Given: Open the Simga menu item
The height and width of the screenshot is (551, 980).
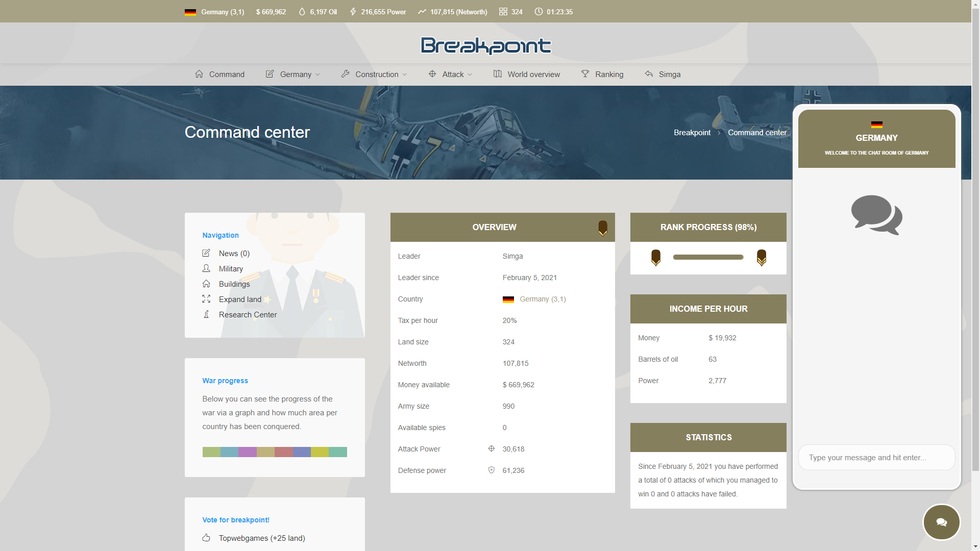Looking at the screenshot, I should 669,74.
